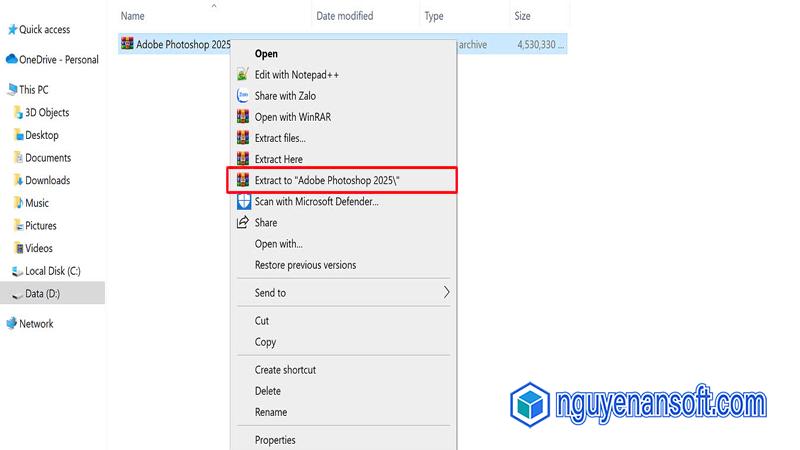Select Local Disk (C:) label
This screenshot has width=800, height=450.
tap(53, 271)
